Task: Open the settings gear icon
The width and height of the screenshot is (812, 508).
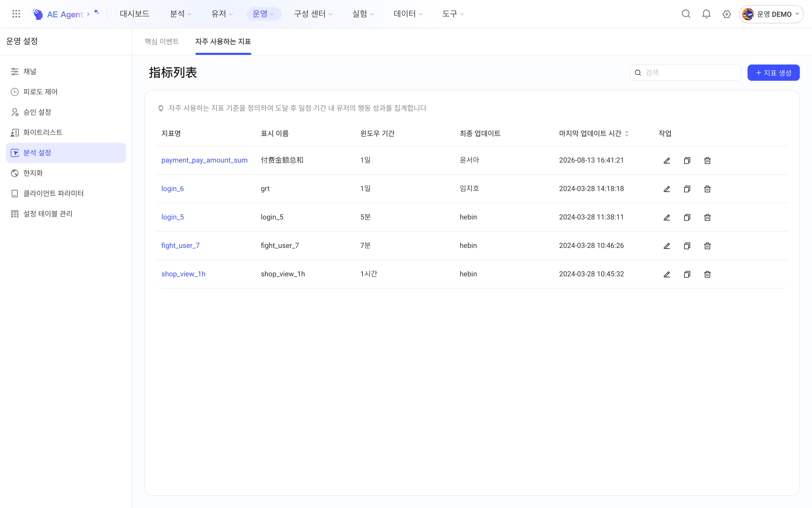Action: (726, 14)
